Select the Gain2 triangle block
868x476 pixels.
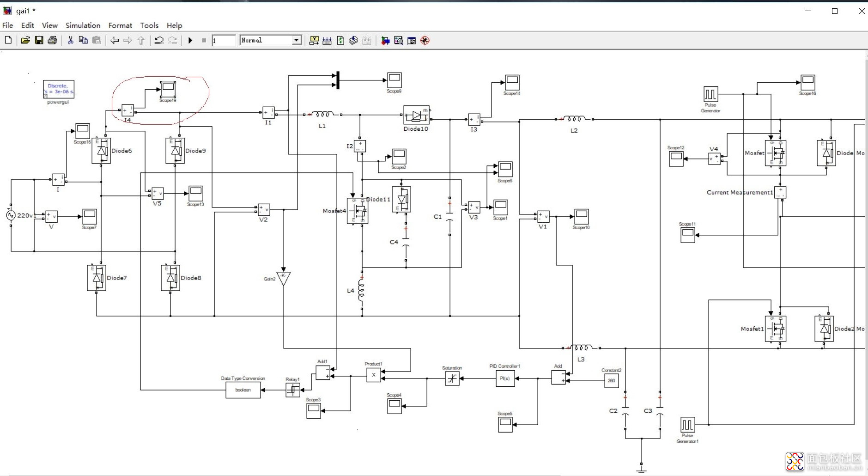[x=284, y=279]
